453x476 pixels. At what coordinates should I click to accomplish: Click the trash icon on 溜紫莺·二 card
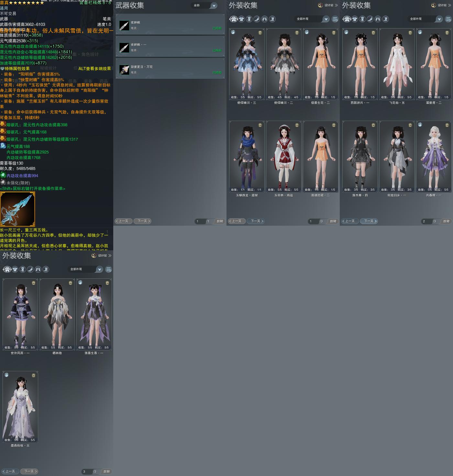point(447,33)
